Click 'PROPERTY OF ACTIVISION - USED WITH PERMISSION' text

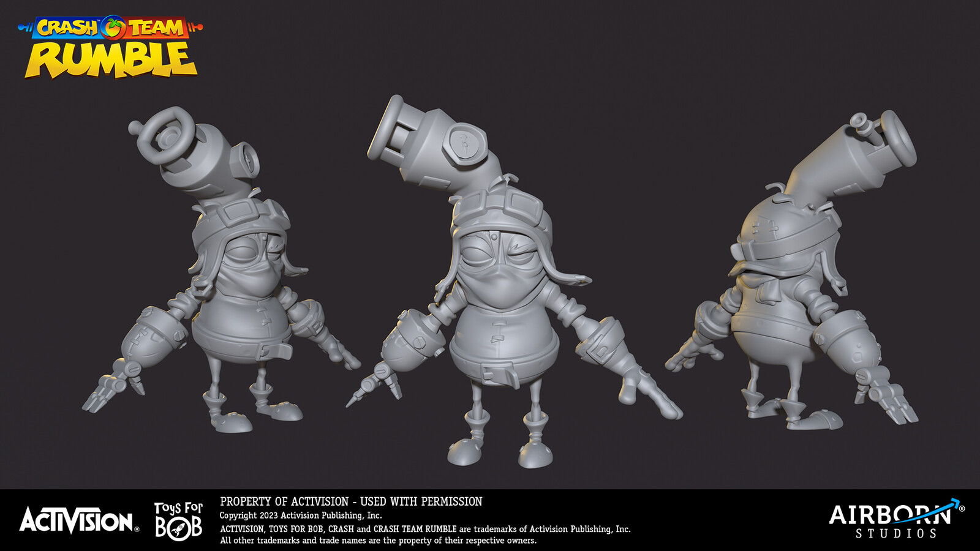click(351, 501)
